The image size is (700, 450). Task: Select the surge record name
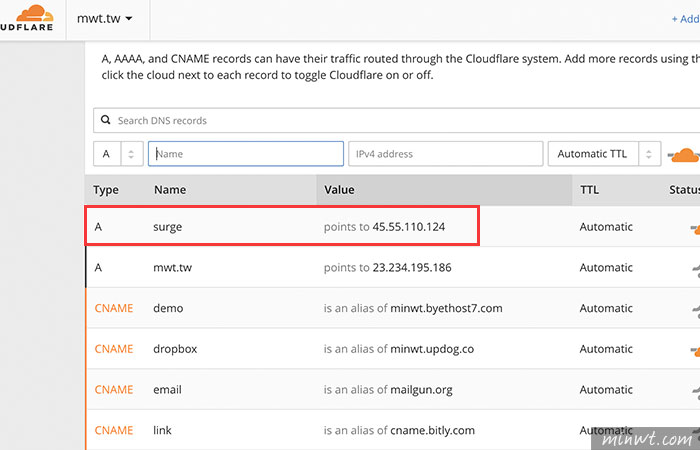[x=167, y=227]
